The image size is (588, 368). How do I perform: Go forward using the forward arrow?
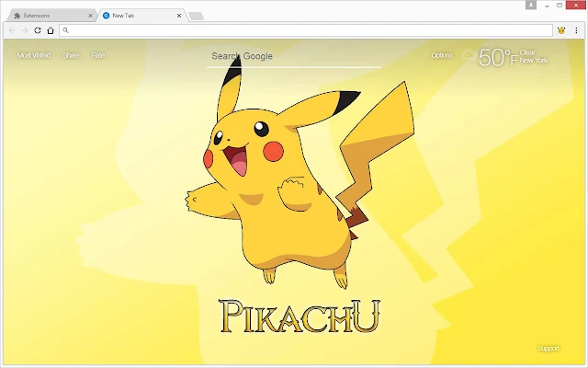point(25,30)
